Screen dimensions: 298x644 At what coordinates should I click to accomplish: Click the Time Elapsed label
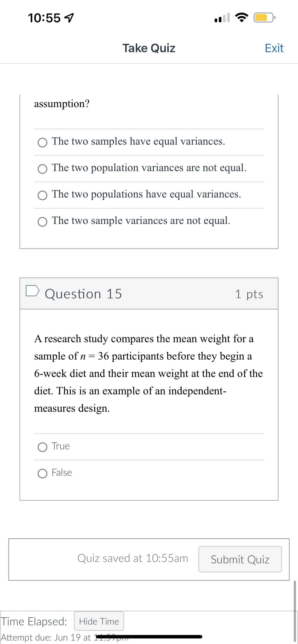click(x=34, y=621)
